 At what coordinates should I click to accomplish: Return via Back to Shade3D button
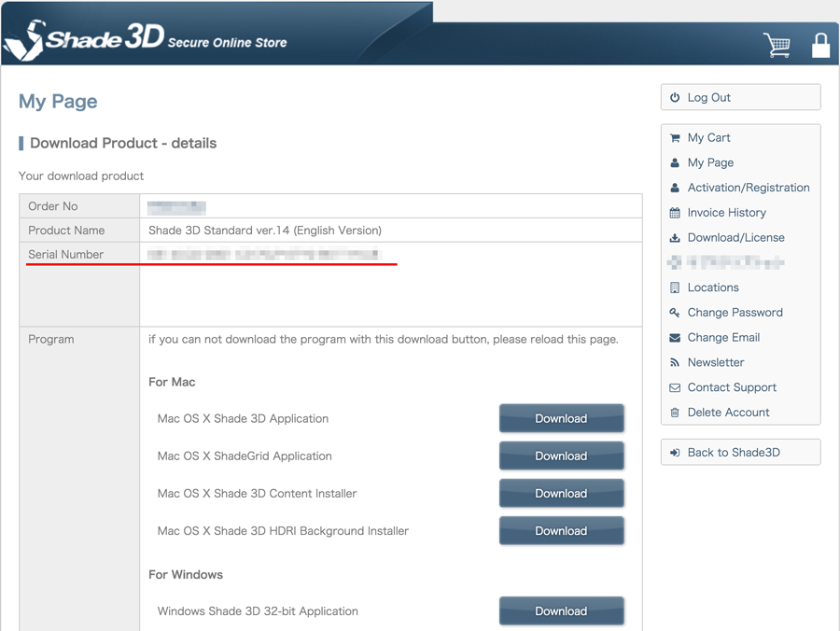(740, 453)
